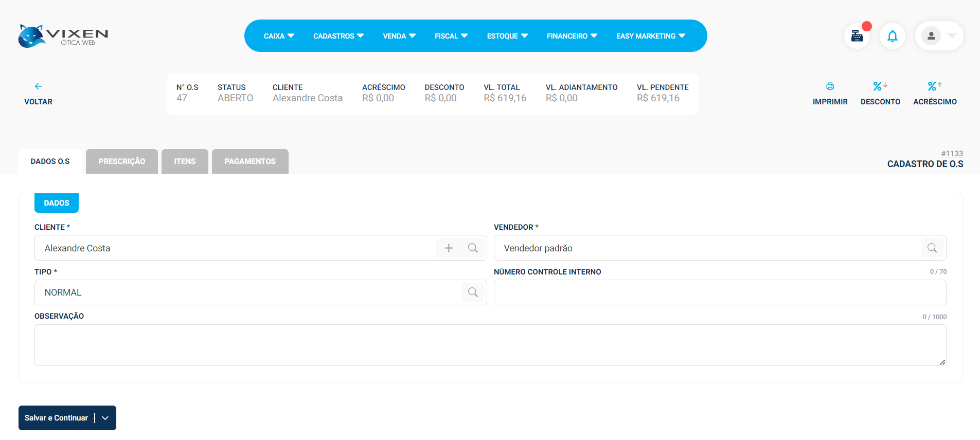Screen dimensions: 980x440
Task: Click the IMPRIMIR label
Action: (830, 102)
